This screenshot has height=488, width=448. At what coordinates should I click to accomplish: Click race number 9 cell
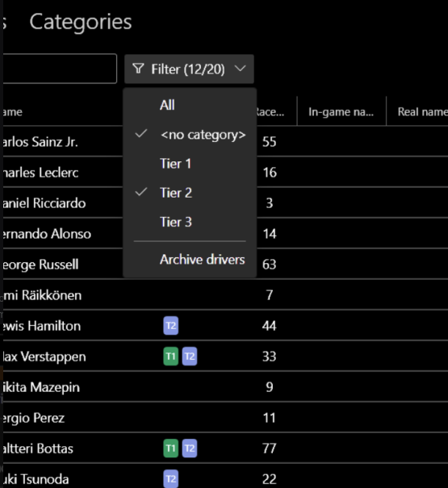(x=270, y=387)
